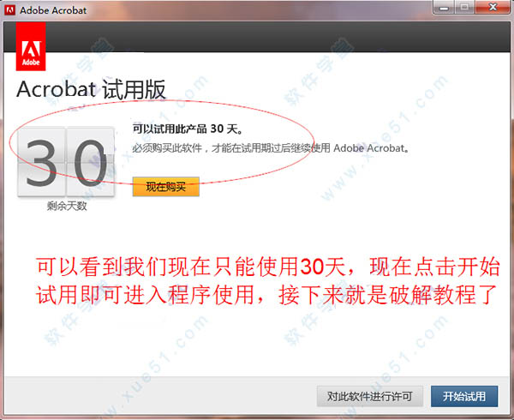Click the 开始试用 (Start Trial) button
Image resolution: width=514 pixels, height=420 pixels.
[464, 396]
